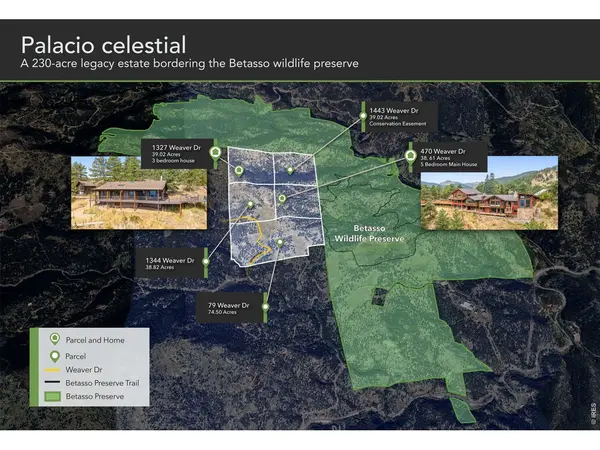Image resolution: width=600 pixels, height=450 pixels.
Task: Click the Conservation Easement text
Action: 398,124
